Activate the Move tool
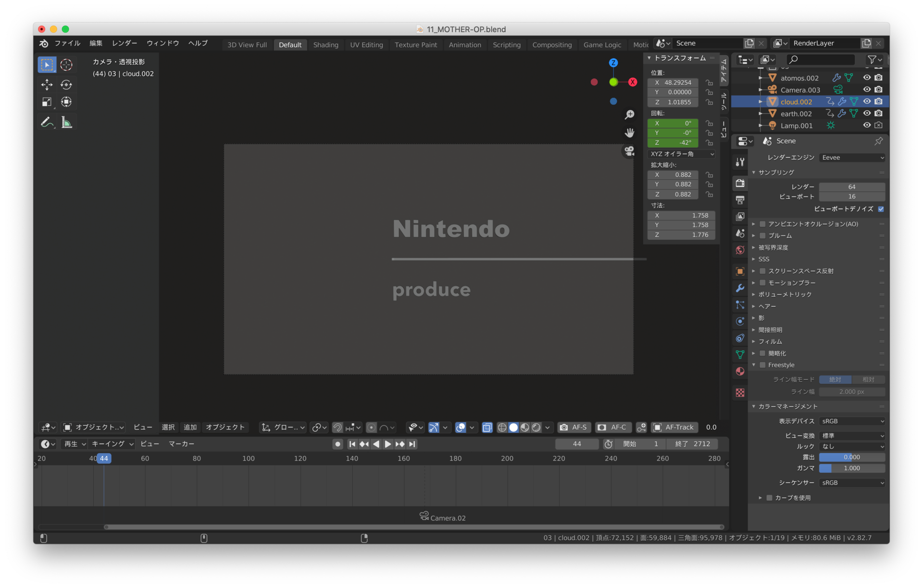The width and height of the screenshot is (923, 588). 47,85
